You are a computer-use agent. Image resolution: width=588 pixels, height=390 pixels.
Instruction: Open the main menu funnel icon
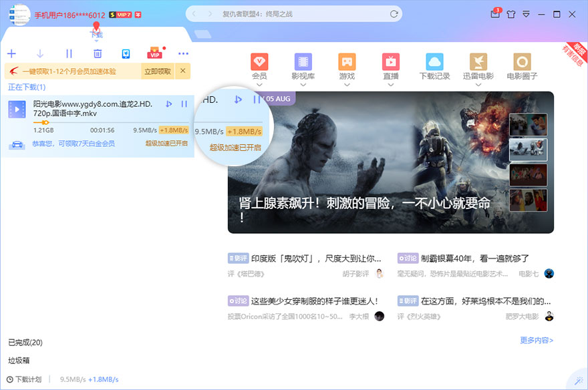point(526,14)
